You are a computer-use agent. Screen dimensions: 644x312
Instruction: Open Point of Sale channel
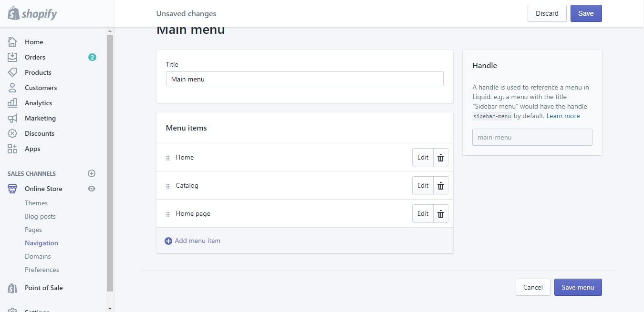[x=44, y=288]
